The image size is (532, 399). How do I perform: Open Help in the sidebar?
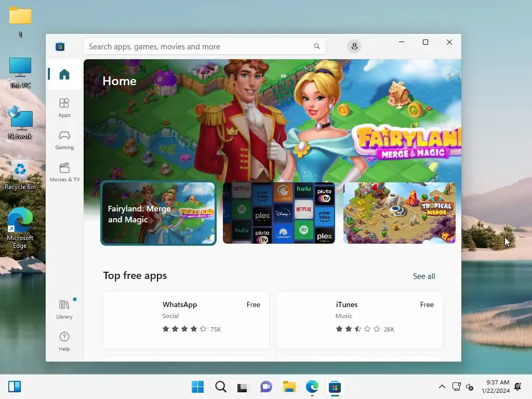[x=64, y=341]
